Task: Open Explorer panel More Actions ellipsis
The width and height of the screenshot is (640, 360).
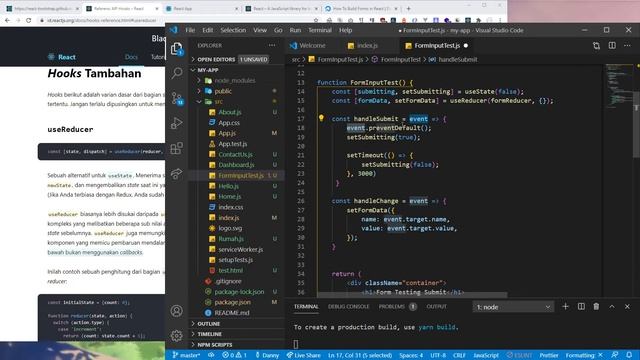Action: 272,45
